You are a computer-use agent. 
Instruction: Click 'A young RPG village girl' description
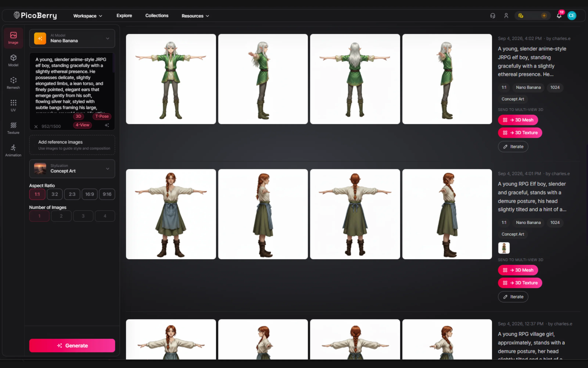coord(531,346)
